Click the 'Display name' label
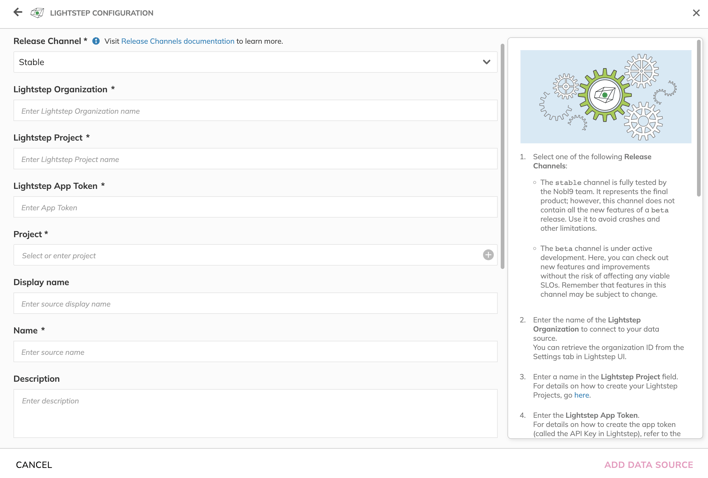Viewport: 708px width, 478px height. pos(41,282)
